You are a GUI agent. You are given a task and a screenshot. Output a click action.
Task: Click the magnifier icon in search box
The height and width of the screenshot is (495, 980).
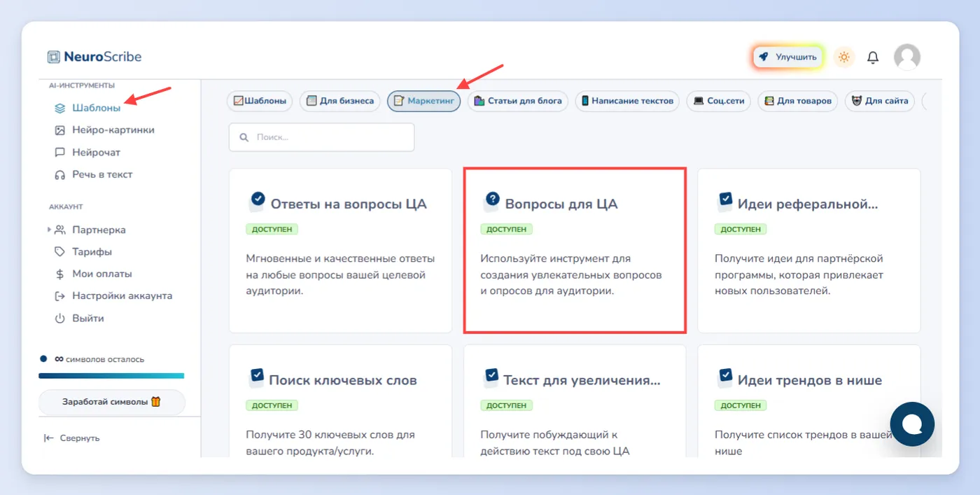244,137
